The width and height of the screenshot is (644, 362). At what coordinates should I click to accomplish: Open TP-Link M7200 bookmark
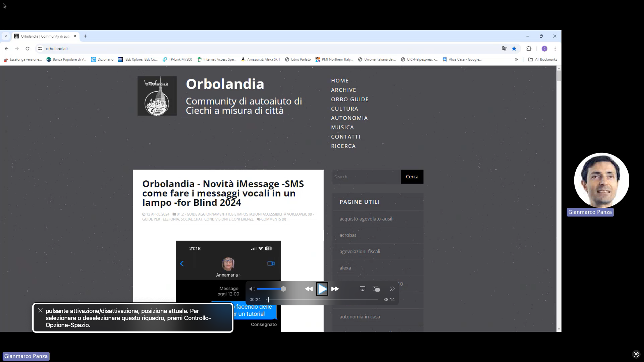[x=177, y=59]
